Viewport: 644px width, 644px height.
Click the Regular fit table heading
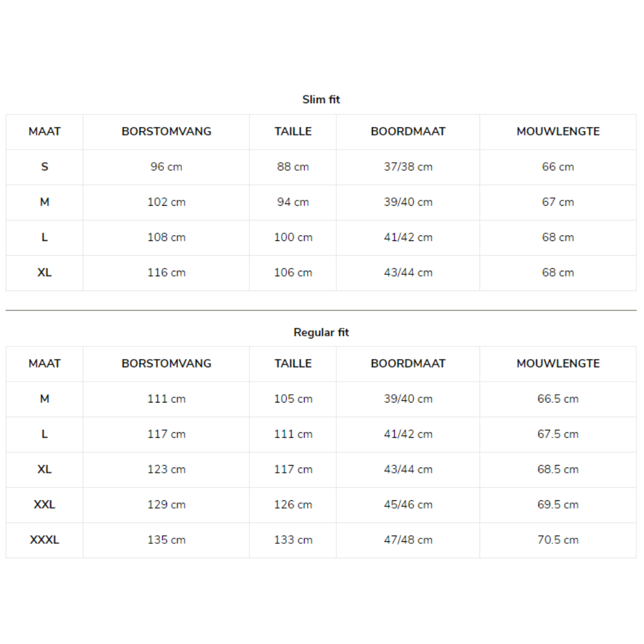(x=321, y=332)
